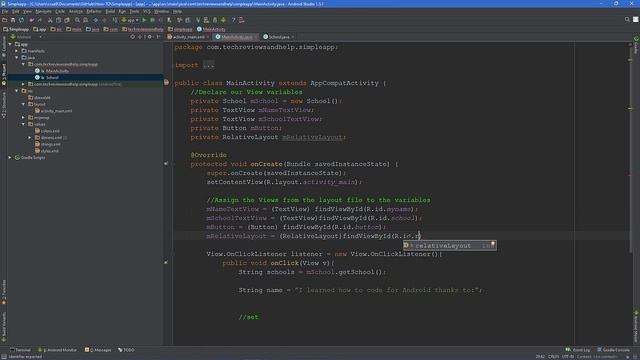This screenshot has height=360, width=640.
Task: Click the Undo toolbar icon
Action: (32, 20)
